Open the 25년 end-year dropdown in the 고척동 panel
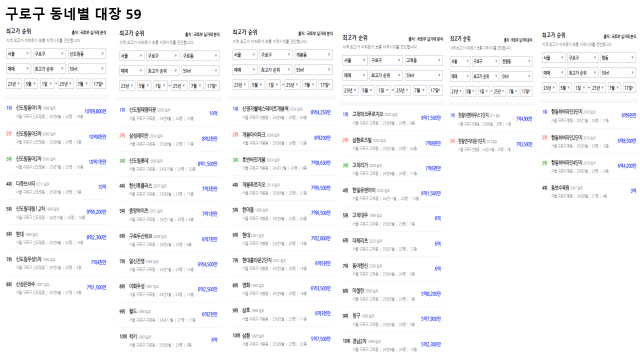Image resolution: width=640 pixels, height=360 pixels. [403, 91]
